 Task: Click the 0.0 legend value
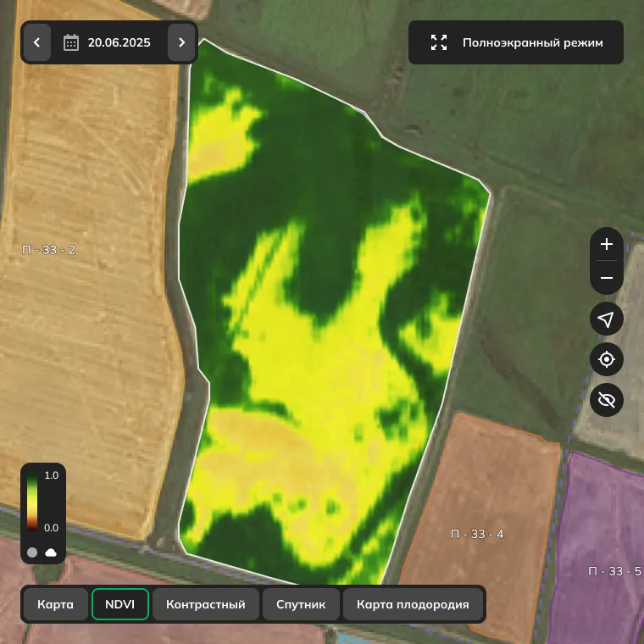coord(52,528)
